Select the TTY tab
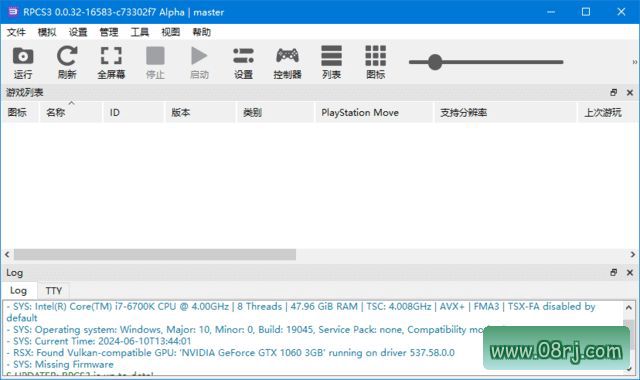Image resolution: width=640 pixels, height=380 pixels. tap(53, 291)
